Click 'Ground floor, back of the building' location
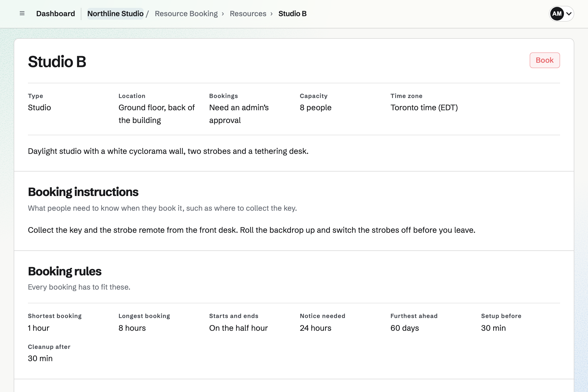The height and width of the screenshot is (392, 588). coord(157,114)
